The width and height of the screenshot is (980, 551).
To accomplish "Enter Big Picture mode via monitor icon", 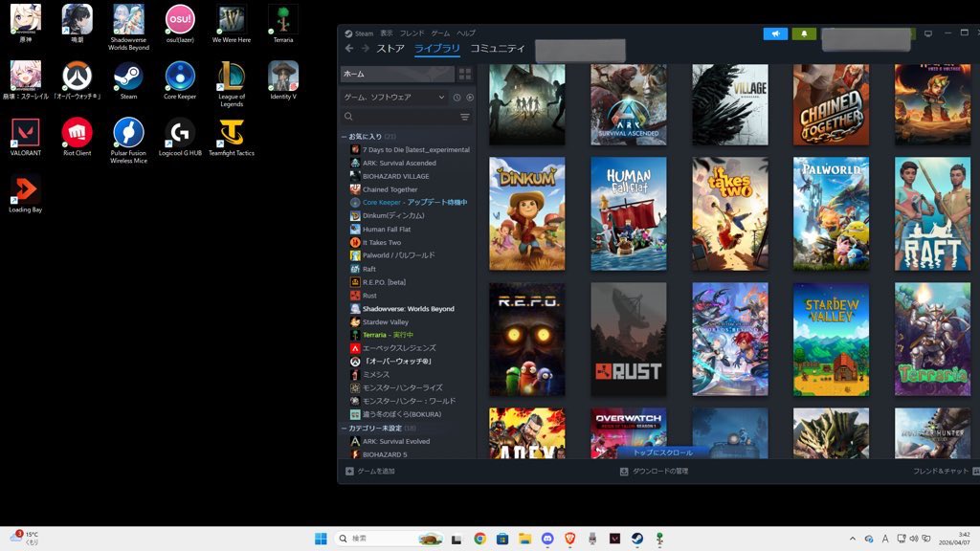I will coord(928,33).
